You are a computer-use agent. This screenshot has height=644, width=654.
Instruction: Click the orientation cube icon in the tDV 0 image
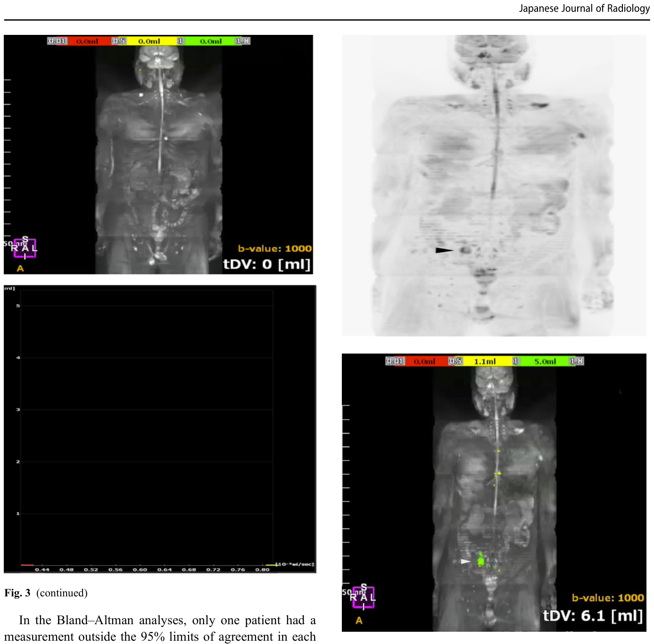(x=25, y=248)
